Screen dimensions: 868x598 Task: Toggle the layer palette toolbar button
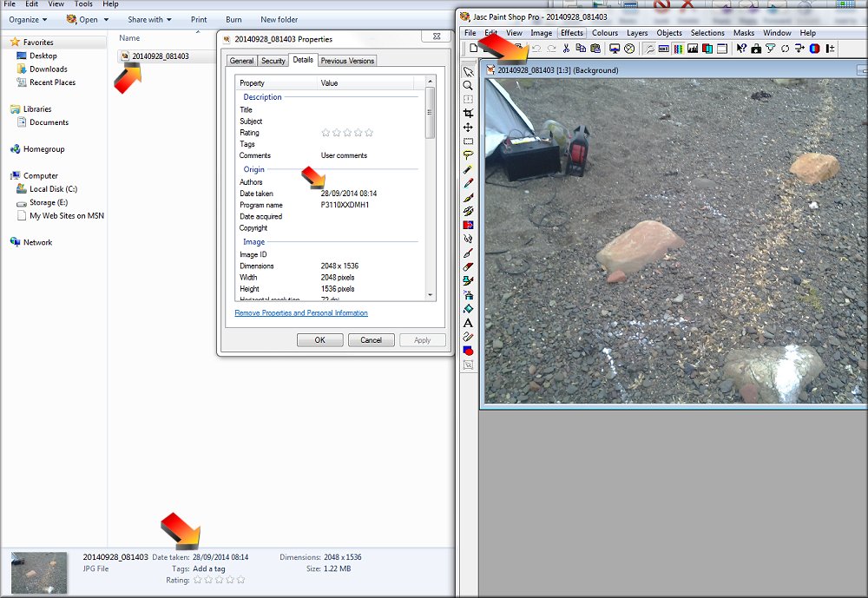[707, 49]
